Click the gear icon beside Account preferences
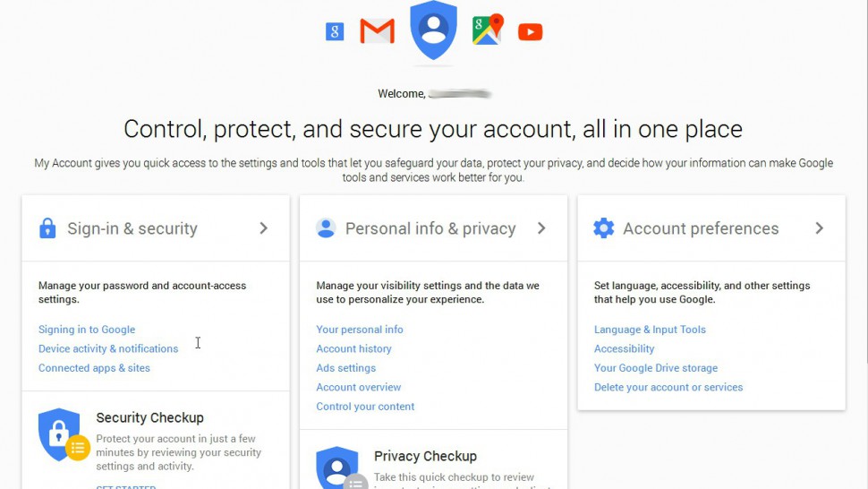Image resolution: width=868 pixels, height=489 pixels. point(603,228)
